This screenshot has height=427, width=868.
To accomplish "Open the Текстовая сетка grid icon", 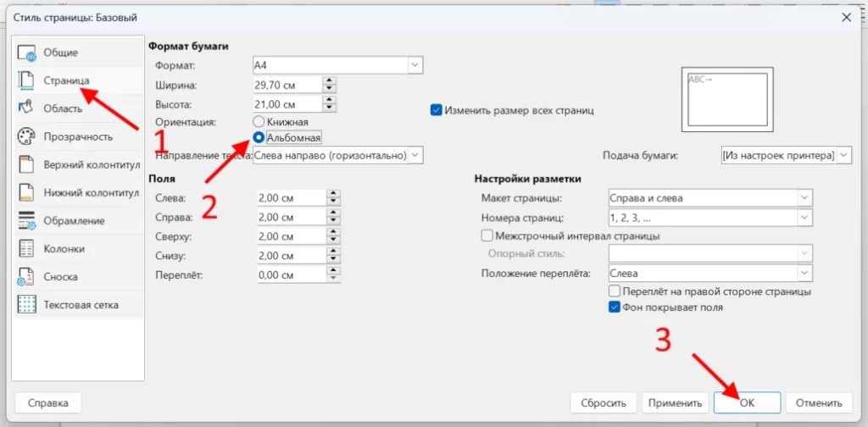I will click(26, 305).
